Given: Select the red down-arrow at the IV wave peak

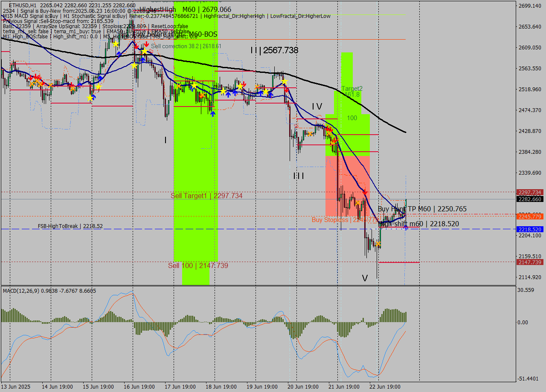Looking at the screenshot, I should click(328, 129).
